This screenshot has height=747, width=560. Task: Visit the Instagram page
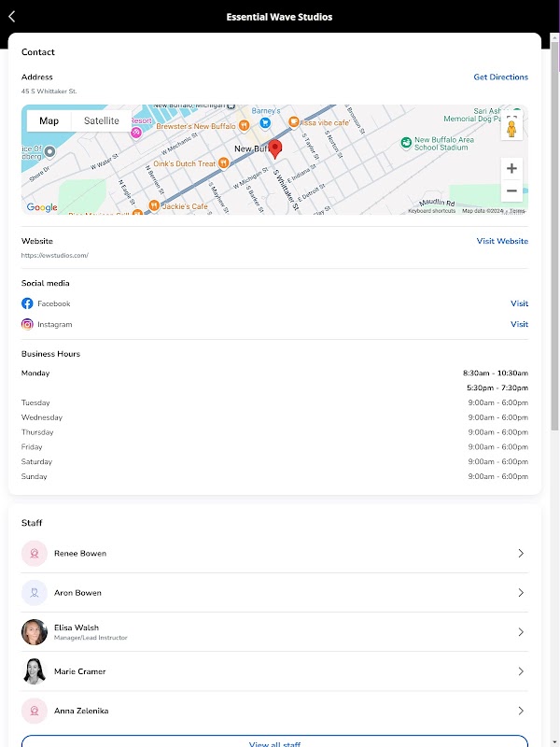pyautogui.click(x=519, y=324)
